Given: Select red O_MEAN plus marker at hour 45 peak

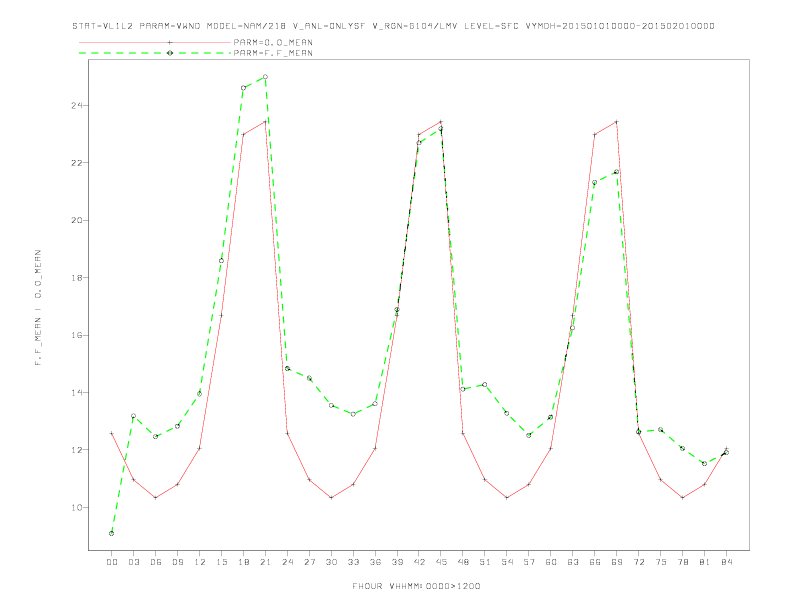Looking at the screenshot, I should pos(441,122).
